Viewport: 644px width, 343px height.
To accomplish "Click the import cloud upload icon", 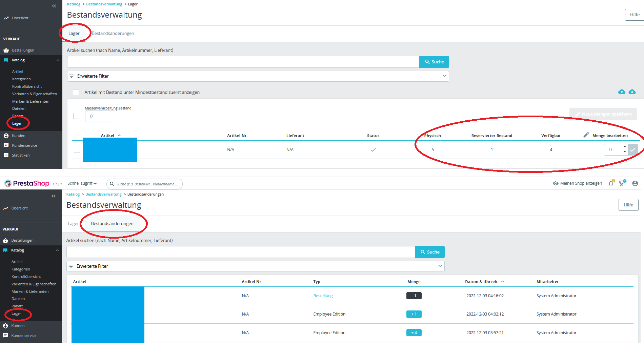I will coord(622,92).
